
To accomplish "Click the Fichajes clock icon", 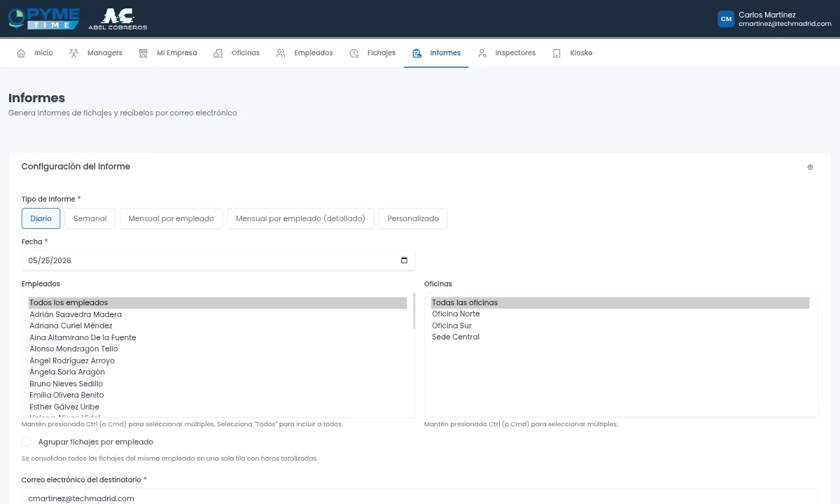I will click(x=354, y=53).
